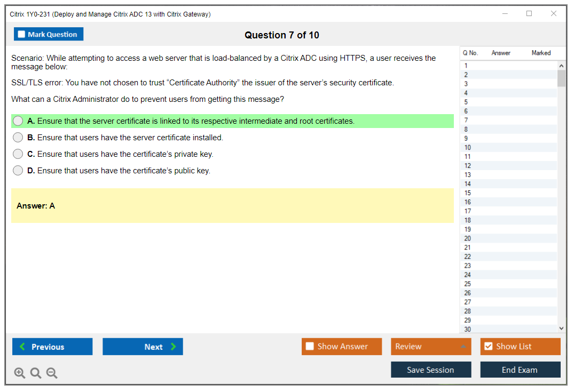Image resolution: width=574 pixels, height=392 pixels.
Task: Click the Previous button's left arrow
Action: tap(22, 347)
